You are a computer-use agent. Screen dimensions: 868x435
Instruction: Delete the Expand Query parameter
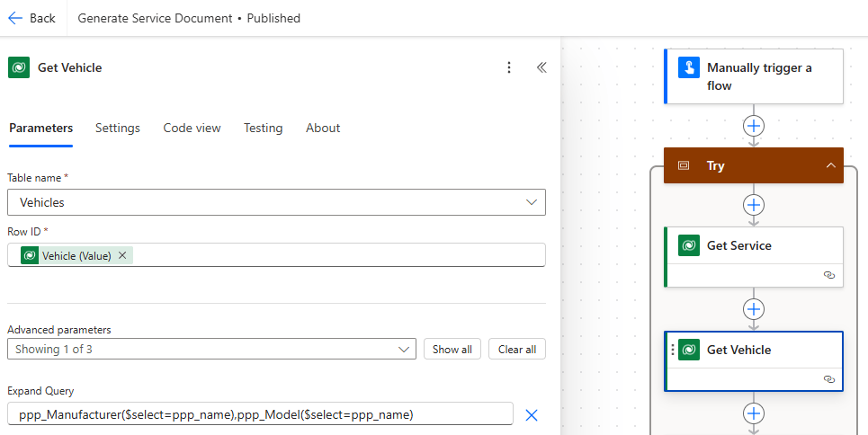coord(531,414)
